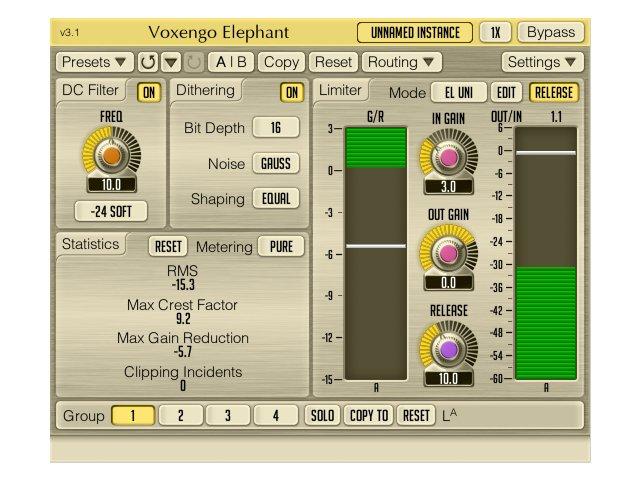Click the Voxengo Elephant title text
This screenshot has width=640, height=480.
coord(218,33)
